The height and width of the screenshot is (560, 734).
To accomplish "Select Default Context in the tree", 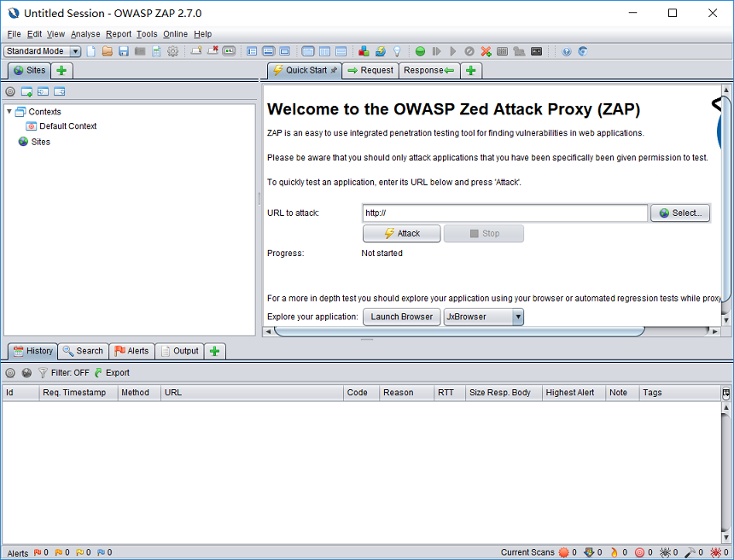I will click(61, 126).
